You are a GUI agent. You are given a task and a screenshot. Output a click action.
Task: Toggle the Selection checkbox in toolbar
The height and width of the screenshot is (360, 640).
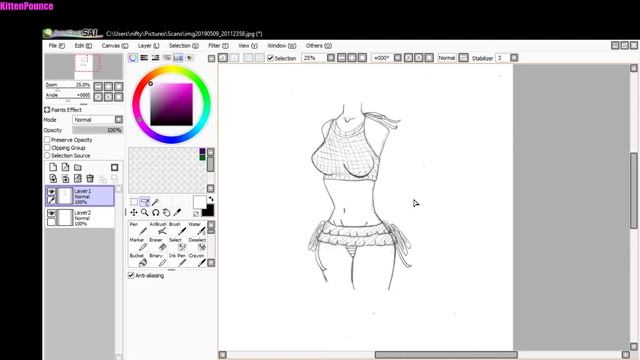270,58
